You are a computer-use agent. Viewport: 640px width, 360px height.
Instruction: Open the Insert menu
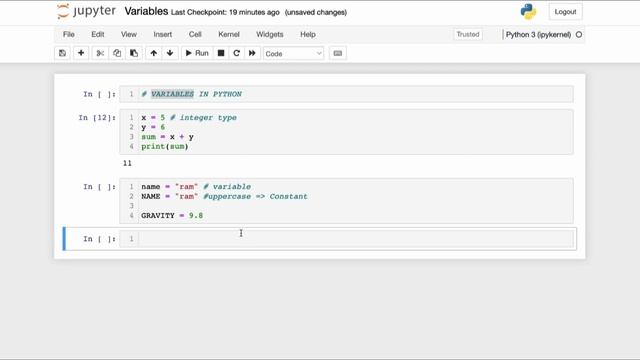[162, 34]
